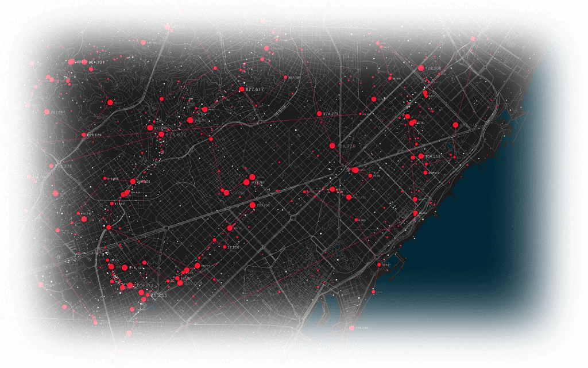Click the red marker labeled 128.508
588x368 pixels.
coord(420,68)
